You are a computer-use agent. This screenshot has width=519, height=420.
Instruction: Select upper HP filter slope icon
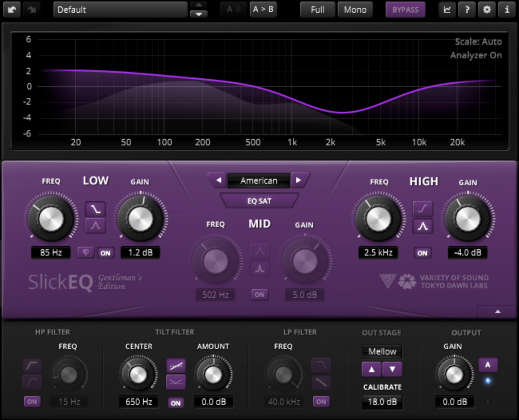tap(32, 365)
